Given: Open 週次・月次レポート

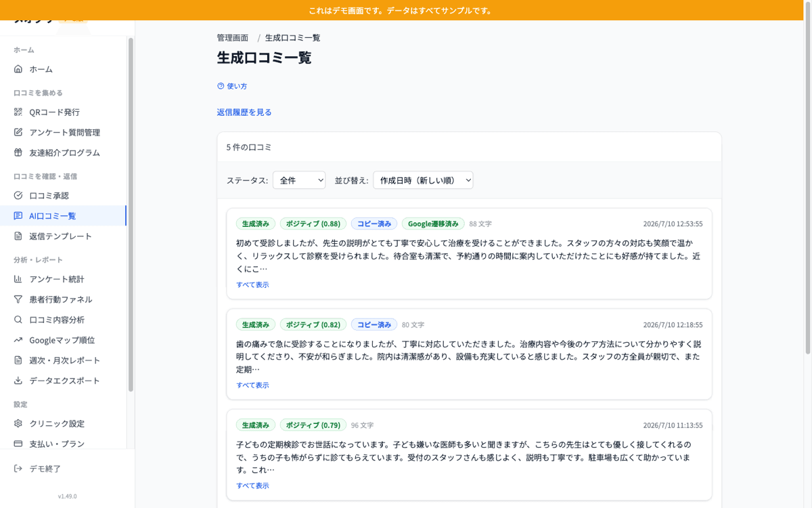Looking at the screenshot, I should point(63,360).
